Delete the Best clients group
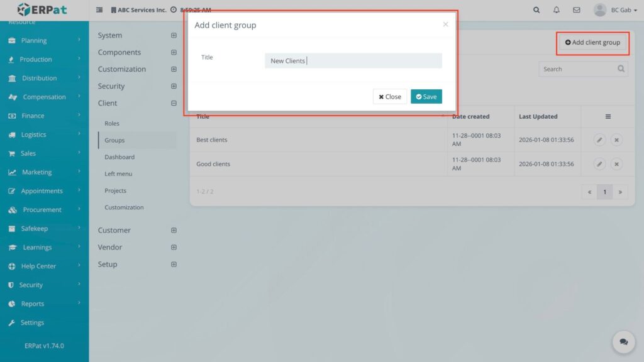Screen dimensions: 644x362 click(616, 140)
